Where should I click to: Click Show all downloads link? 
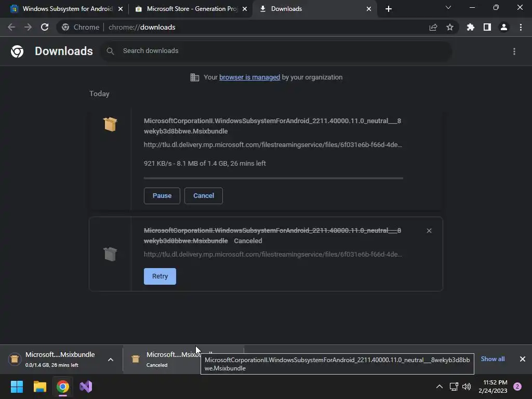493,359
